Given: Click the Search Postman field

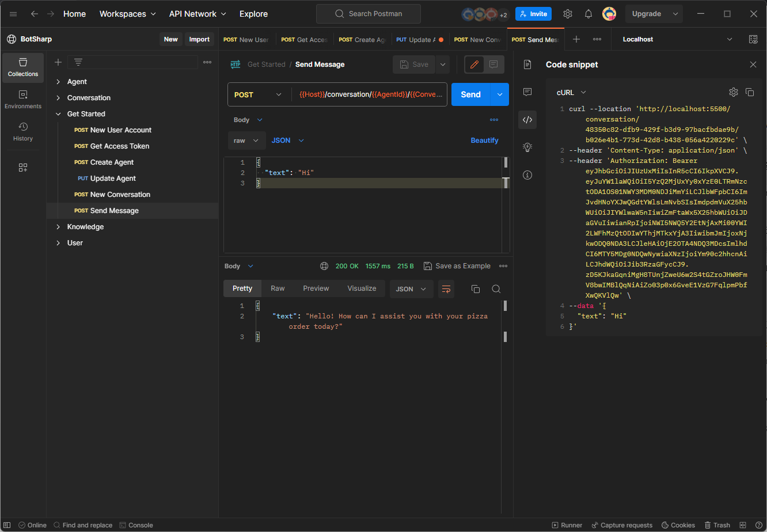Looking at the screenshot, I should [369, 14].
